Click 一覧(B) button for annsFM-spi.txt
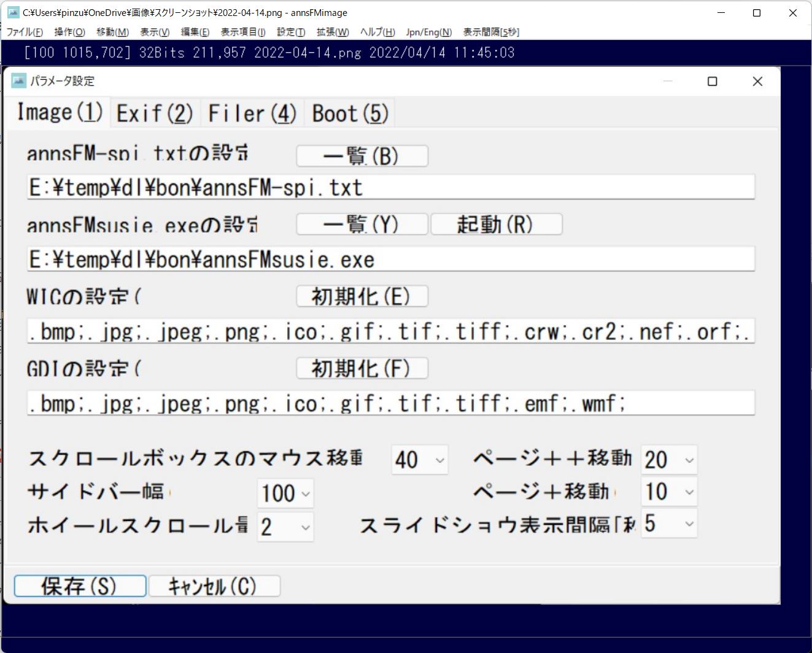This screenshot has width=812, height=653. click(362, 156)
